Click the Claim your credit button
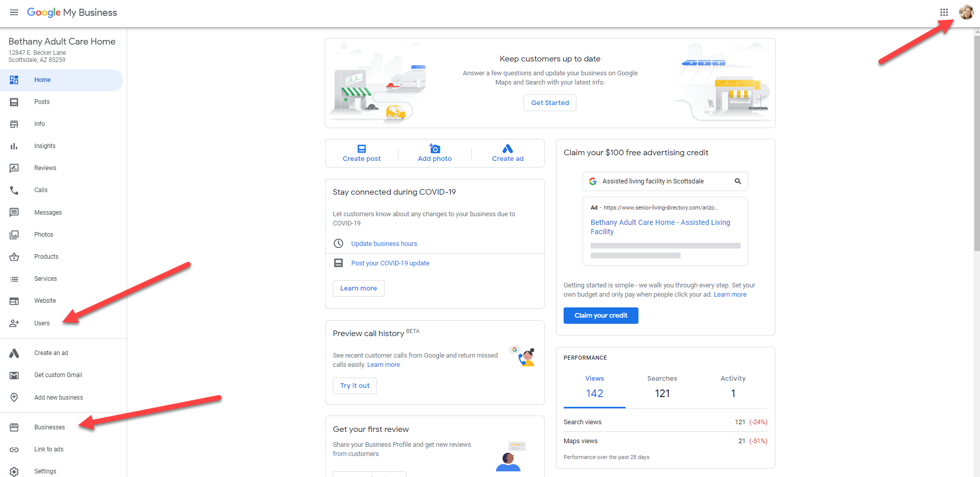Viewport: 980px width, 477px height. tap(601, 316)
